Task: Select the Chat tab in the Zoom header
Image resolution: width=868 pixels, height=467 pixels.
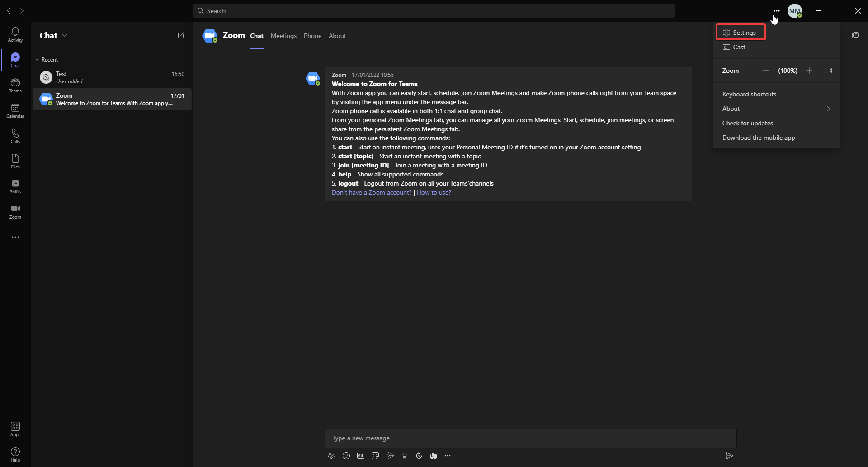Action: tap(257, 36)
